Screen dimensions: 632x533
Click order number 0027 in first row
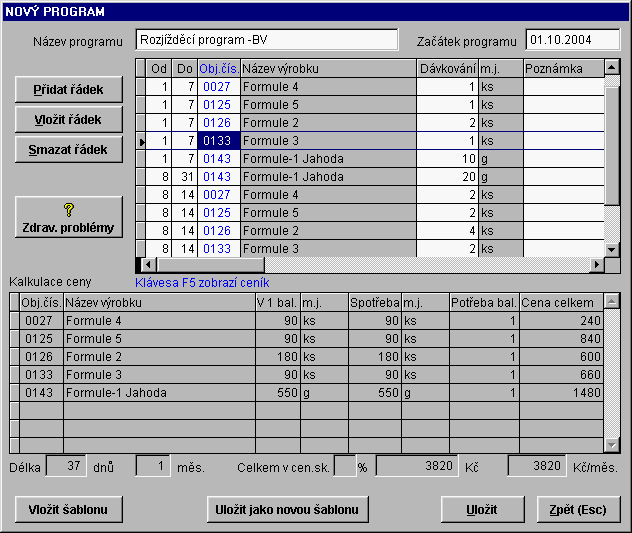(219, 87)
